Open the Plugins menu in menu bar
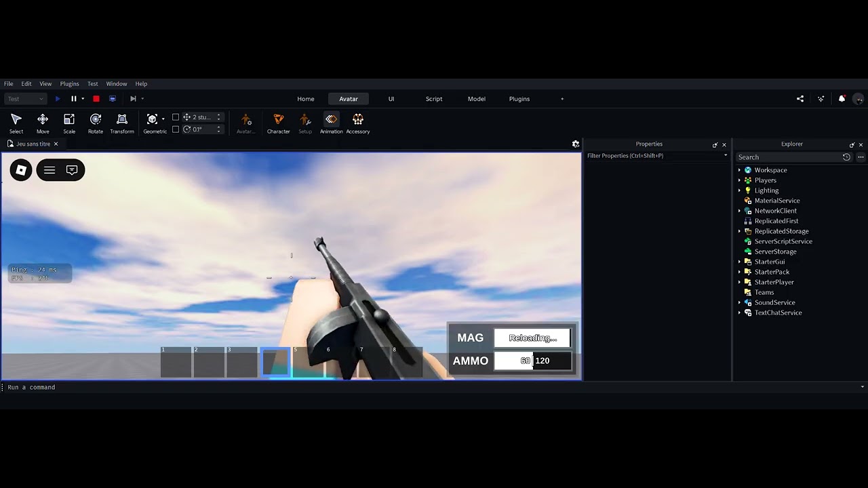The image size is (868, 488). (x=69, y=84)
